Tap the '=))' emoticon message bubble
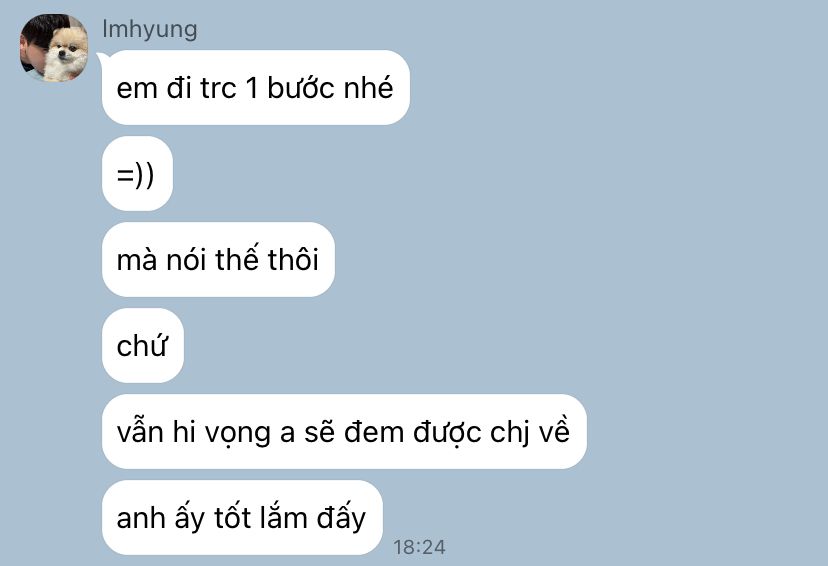828x566 pixels. tap(137, 174)
